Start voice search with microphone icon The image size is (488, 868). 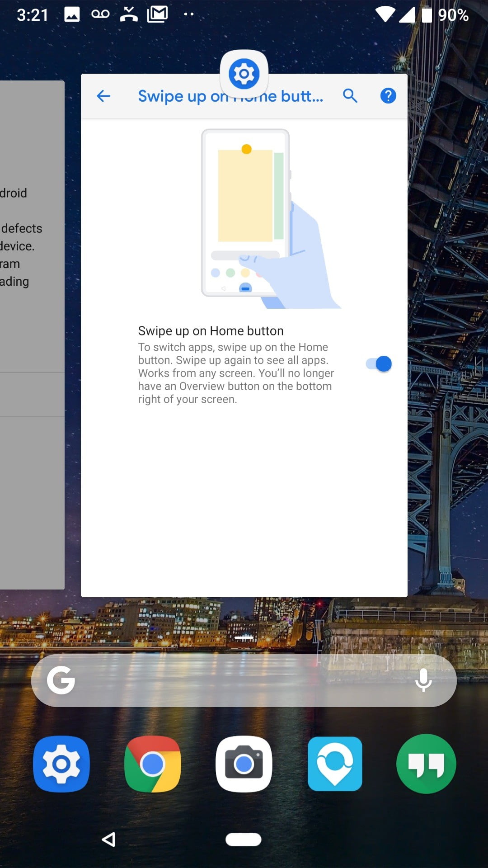tap(423, 680)
